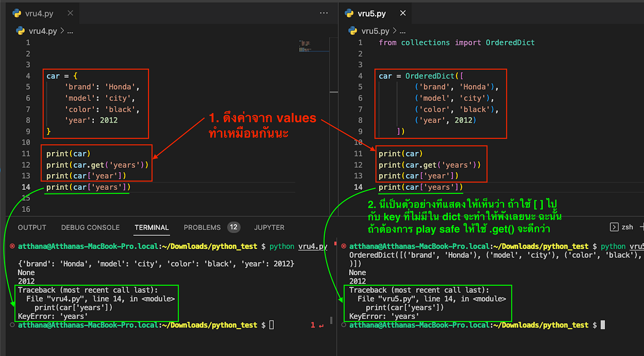644x356 pixels.
Task: Click '2012' output in right terminal
Action: point(358,281)
